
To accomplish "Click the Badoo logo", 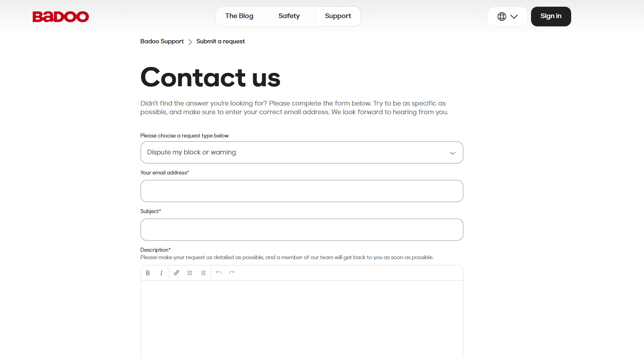I will click(x=61, y=17).
